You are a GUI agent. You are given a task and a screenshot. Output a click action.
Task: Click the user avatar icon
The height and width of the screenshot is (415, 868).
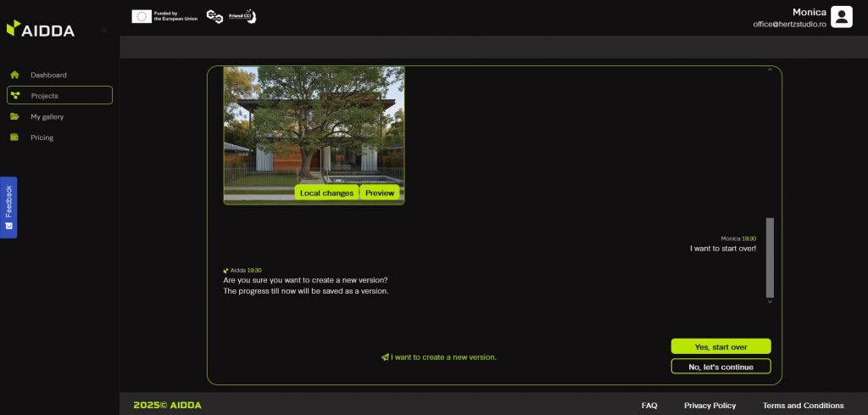click(841, 17)
